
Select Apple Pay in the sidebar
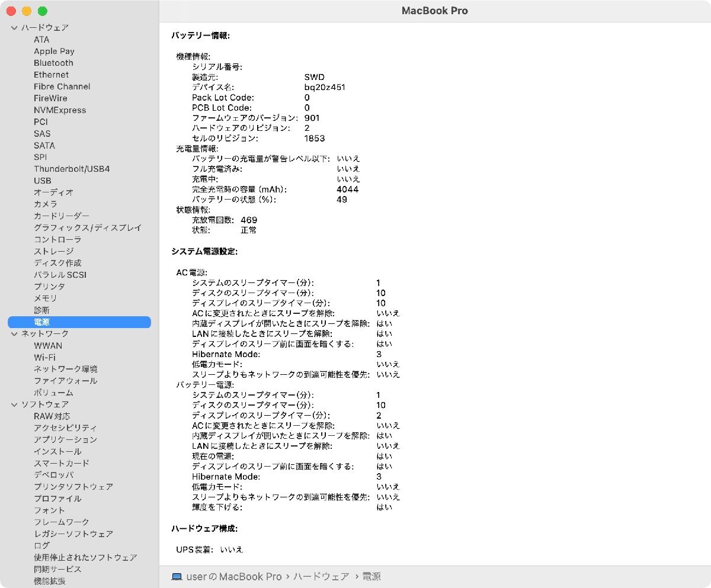[x=54, y=52]
